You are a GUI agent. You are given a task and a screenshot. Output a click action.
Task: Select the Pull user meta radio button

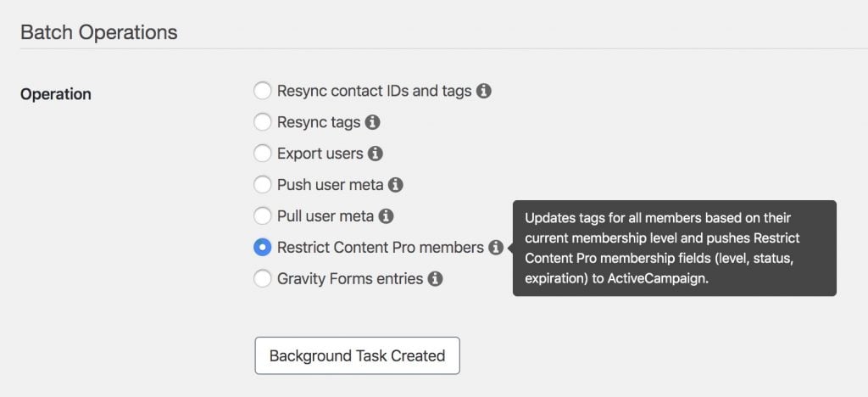pyautogui.click(x=263, y=216)
